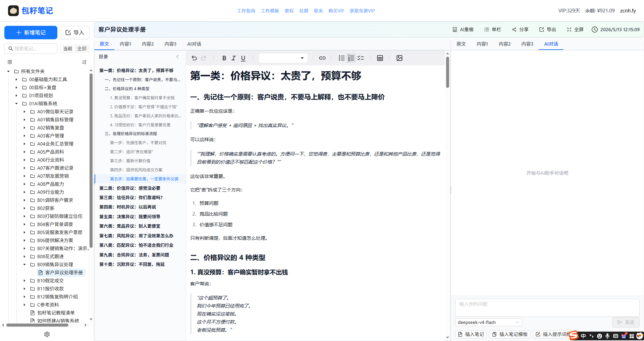Insert a table
The width and height of the screenshot is (644, 341).
[380, 58]
